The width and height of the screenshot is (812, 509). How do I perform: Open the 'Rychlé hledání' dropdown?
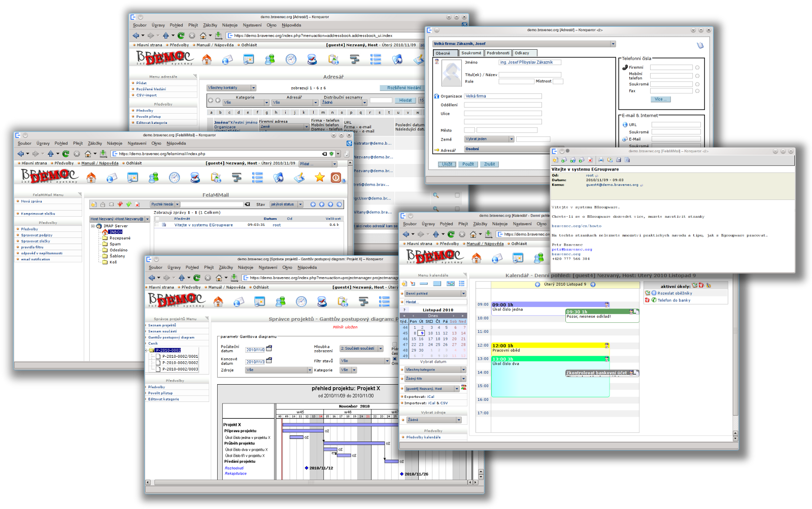coord(165,204)
